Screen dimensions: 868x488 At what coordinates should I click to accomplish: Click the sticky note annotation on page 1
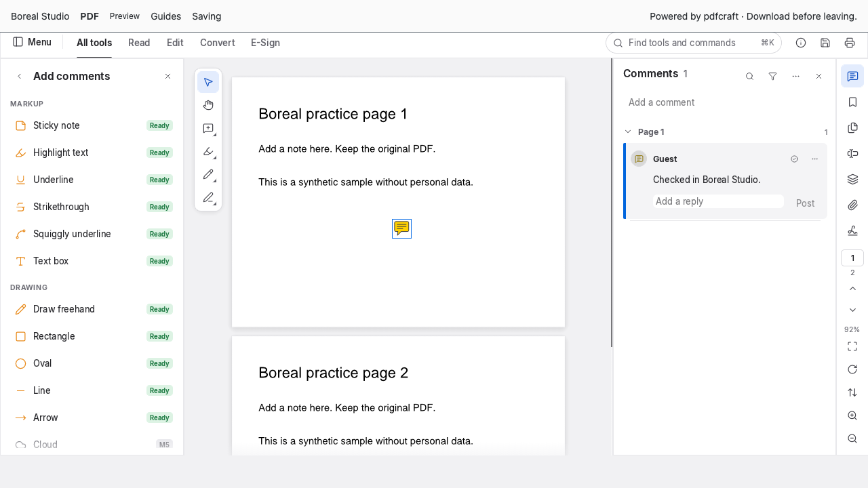pyautogui.click(x=401, y=228)
